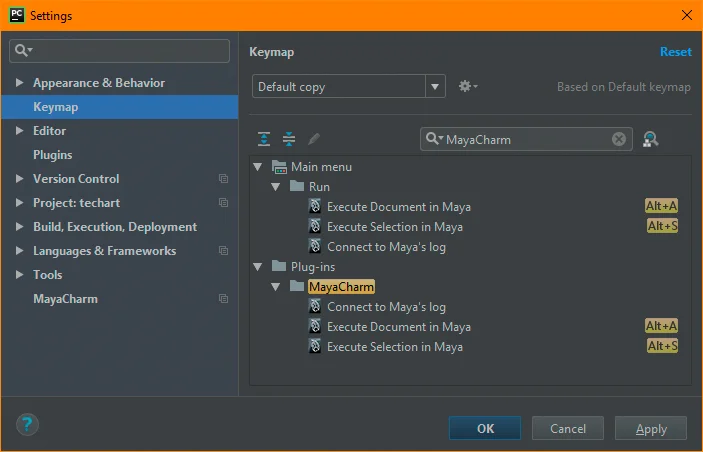Collapse the Run node arrow
Image resolution: width=703 pixels, height=452 pixels.
pos(276,187)
